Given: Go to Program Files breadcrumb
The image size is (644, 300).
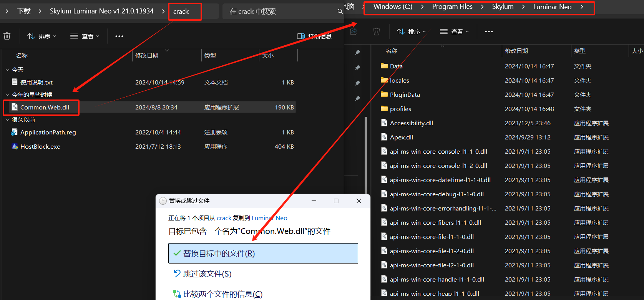Looking at the screenshot, I should pos(452,7).
